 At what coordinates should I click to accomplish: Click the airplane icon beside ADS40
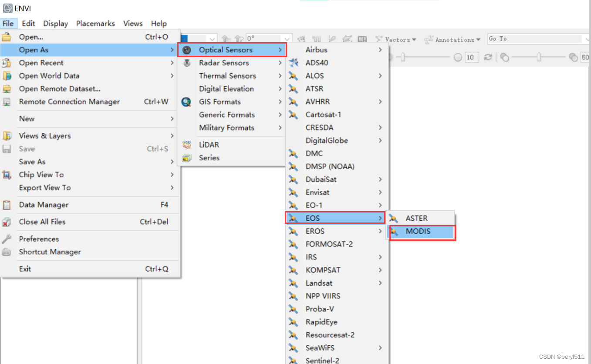pos(294,63)
